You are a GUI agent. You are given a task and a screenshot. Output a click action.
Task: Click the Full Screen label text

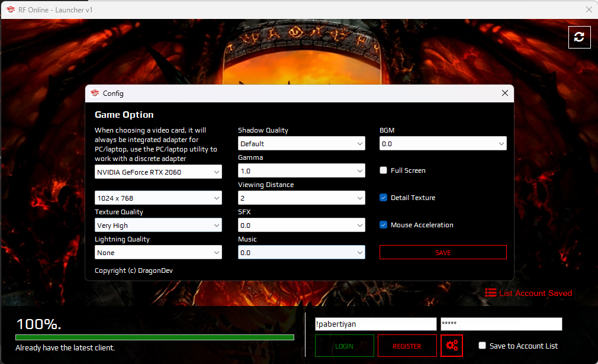click(x=408, y=170)
